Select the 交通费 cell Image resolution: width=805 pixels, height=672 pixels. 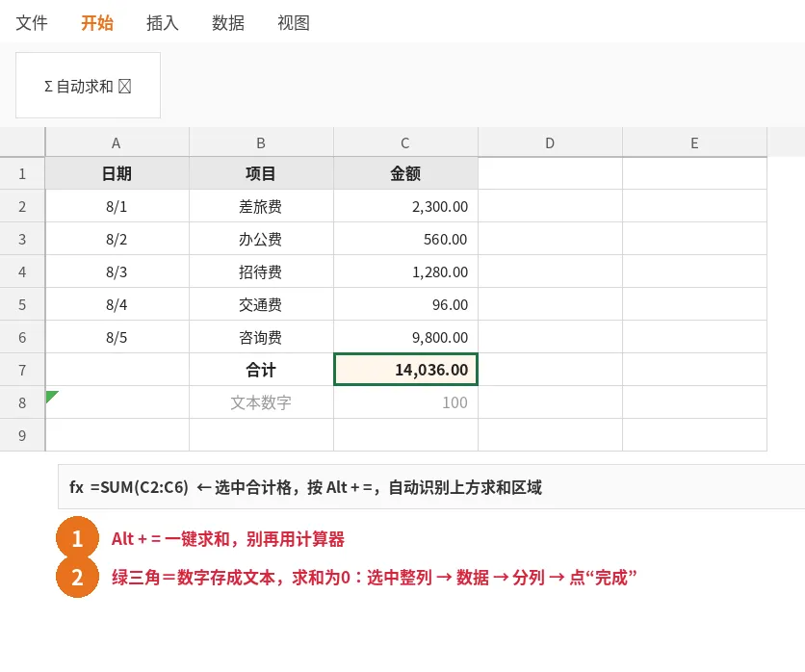click(261, 304)
